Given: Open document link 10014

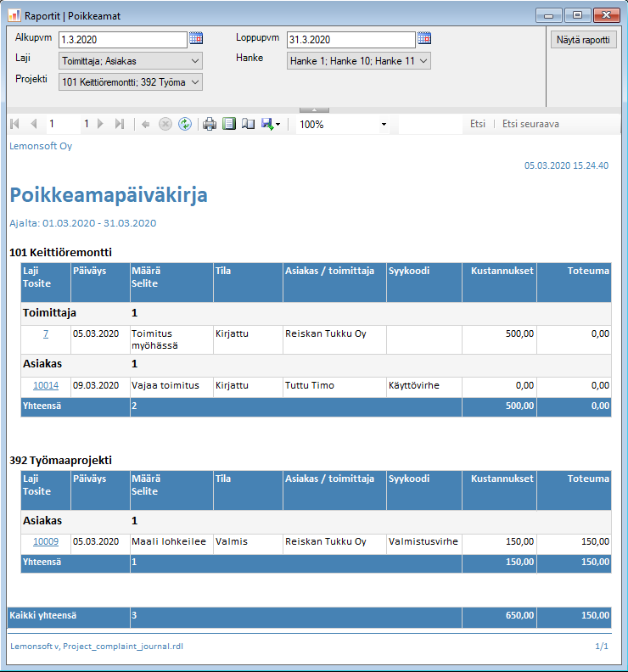Looking at the screenshot, I should (46, 385).
